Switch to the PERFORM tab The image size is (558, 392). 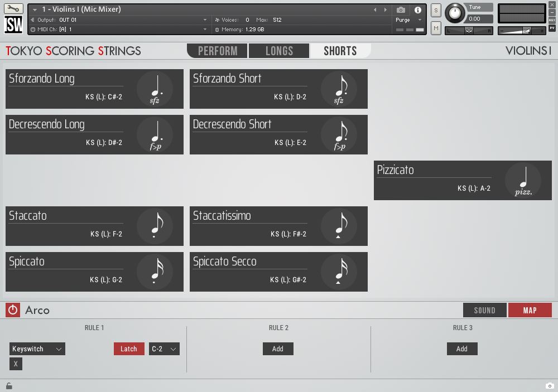point(218,51)
